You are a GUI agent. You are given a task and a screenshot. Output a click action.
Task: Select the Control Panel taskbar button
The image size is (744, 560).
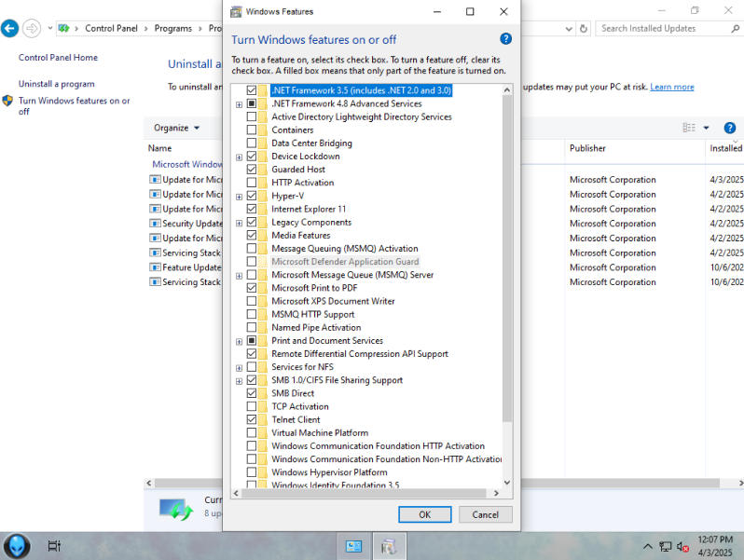click(x=353, y=546)
